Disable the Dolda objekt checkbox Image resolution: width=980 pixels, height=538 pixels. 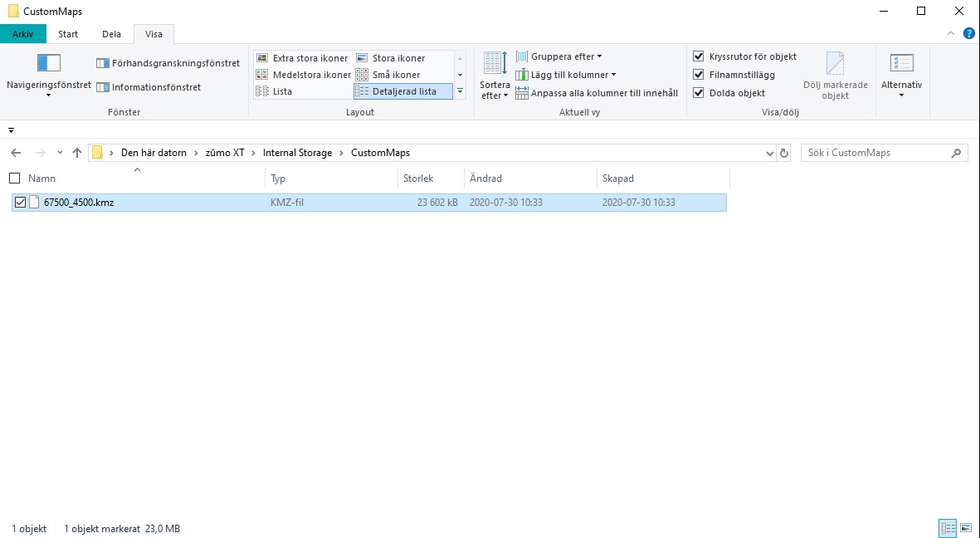tap(699, 93)
